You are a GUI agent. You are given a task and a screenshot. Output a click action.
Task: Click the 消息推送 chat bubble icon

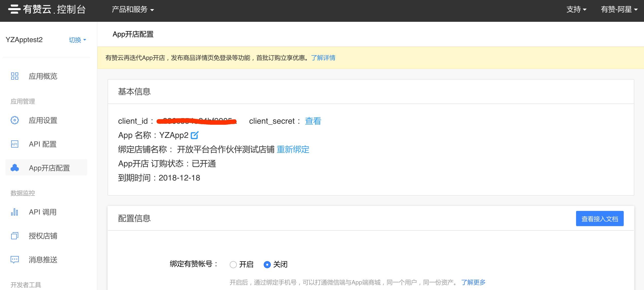pos(15,260)
